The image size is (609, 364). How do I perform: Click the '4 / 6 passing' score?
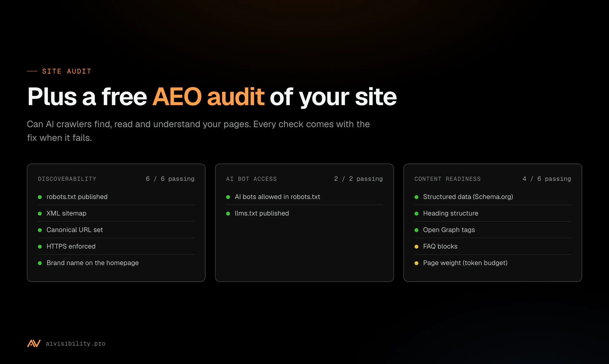[x=547, y=179]
